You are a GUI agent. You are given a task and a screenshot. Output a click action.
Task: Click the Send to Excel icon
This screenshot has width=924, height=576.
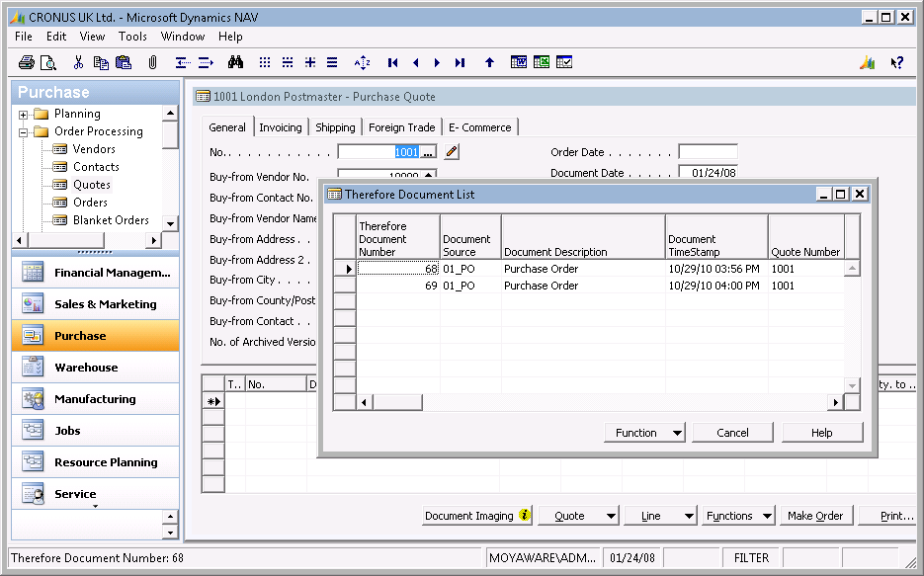click(541, 62)
